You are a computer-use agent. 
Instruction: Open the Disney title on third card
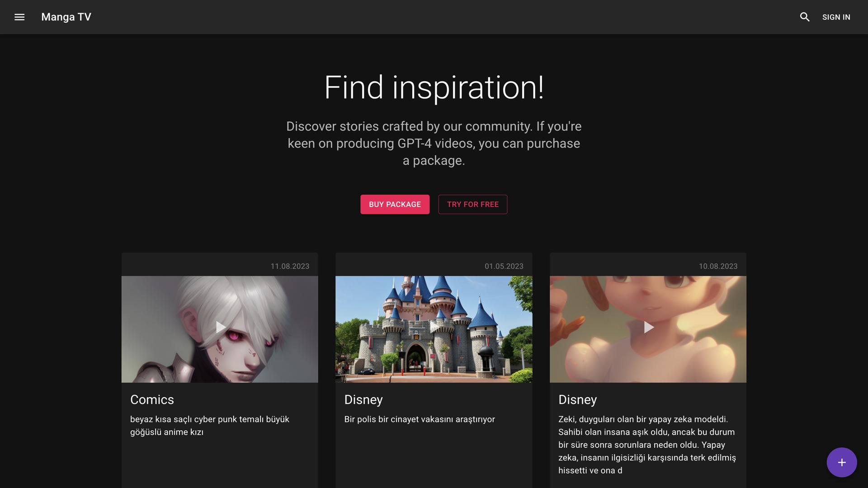(x=577, y=399)
